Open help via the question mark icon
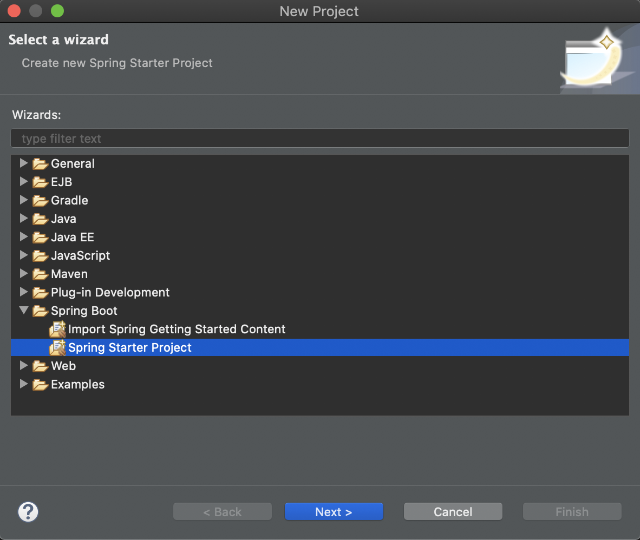Viewport: 640px width, 540px height. 28,512
